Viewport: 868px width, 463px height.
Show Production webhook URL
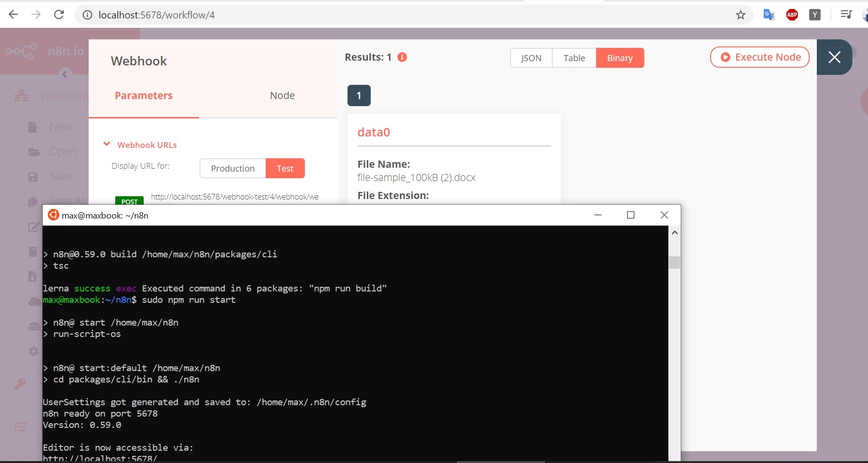[x=233, y=168]
